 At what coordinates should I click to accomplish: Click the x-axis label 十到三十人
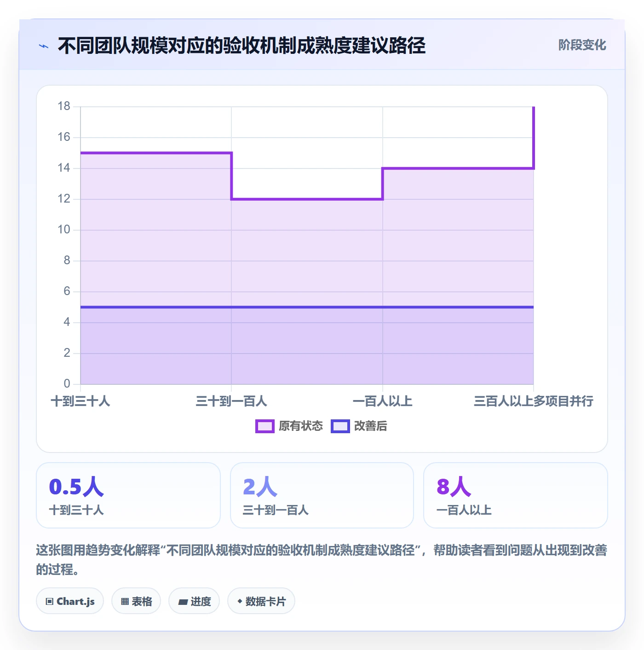click(80, 401)
